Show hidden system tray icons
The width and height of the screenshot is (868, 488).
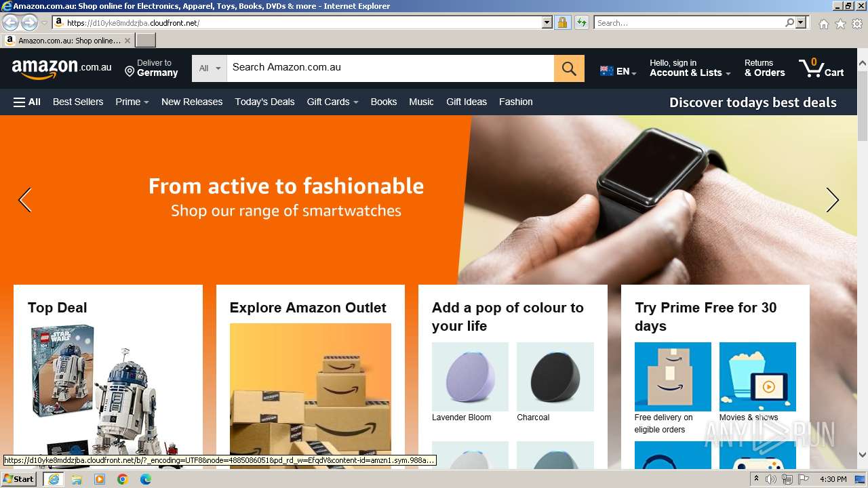[x=756, y=479]
